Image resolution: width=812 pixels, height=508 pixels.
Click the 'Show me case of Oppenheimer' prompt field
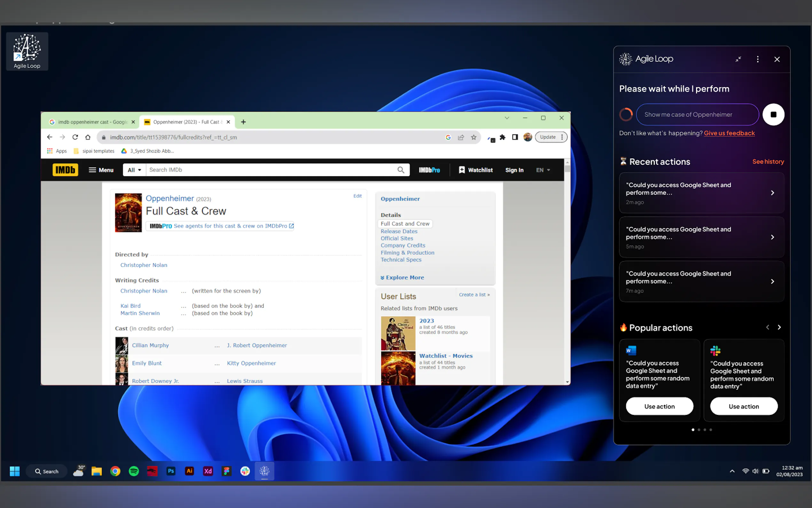click(697, 115)
